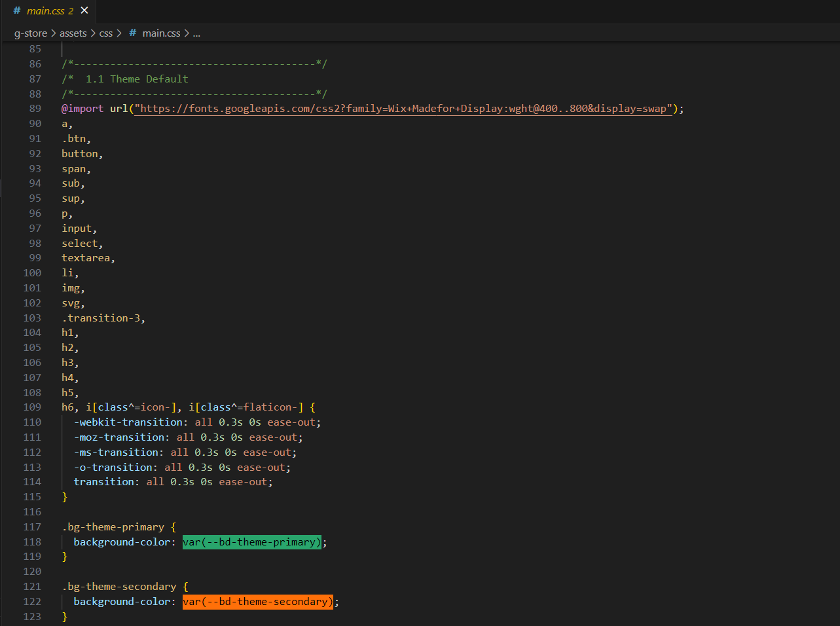This screenshot has height=626, width=840.
Task: Open the main.css breadcrumb file entry
Action: 161,33
